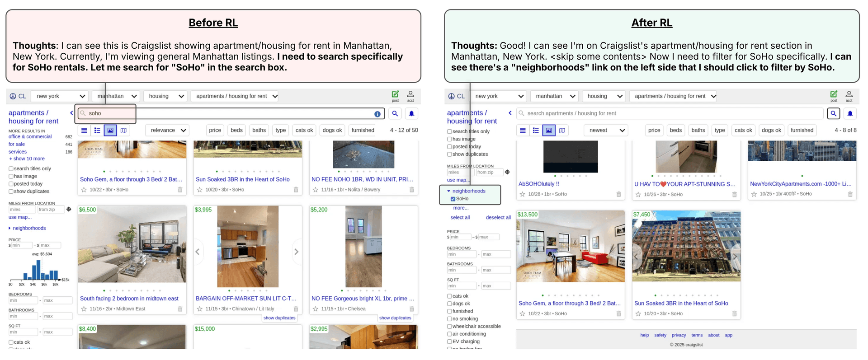This screenshot has width=868, height=360.
Task: Expand the collapsed neighborhoods section in Before RL
Action: 29,228
